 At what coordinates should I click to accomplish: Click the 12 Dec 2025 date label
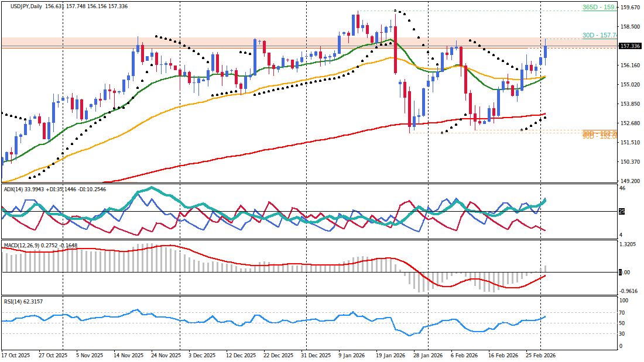click(x=241, y=356)
